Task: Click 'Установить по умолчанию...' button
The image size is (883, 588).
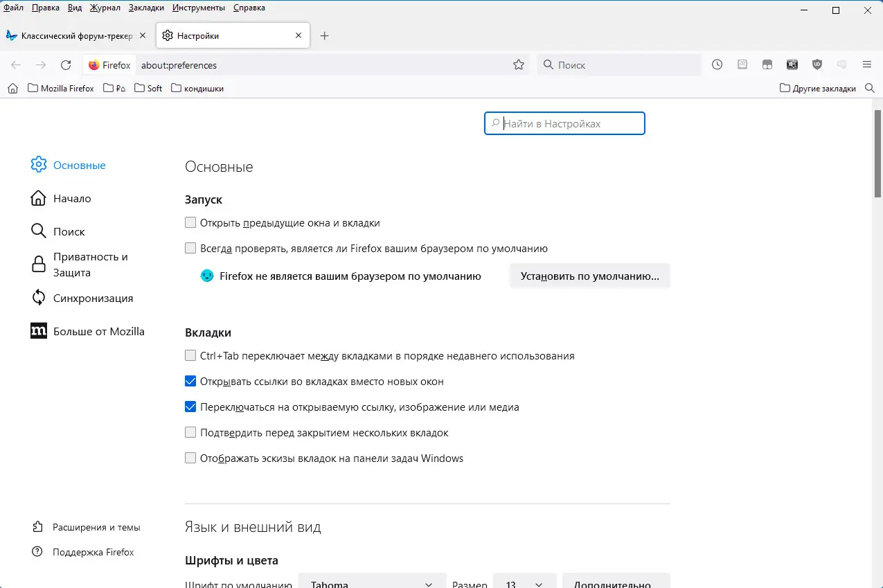Action: [x=589, y=276]
